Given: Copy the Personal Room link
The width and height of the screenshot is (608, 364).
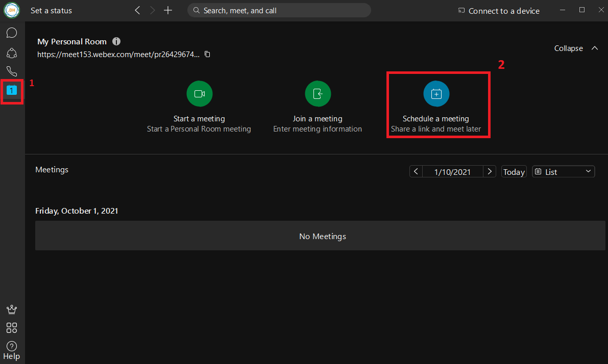Looking at the screenshot, I should pyautogui.click(x=207, y=54).
